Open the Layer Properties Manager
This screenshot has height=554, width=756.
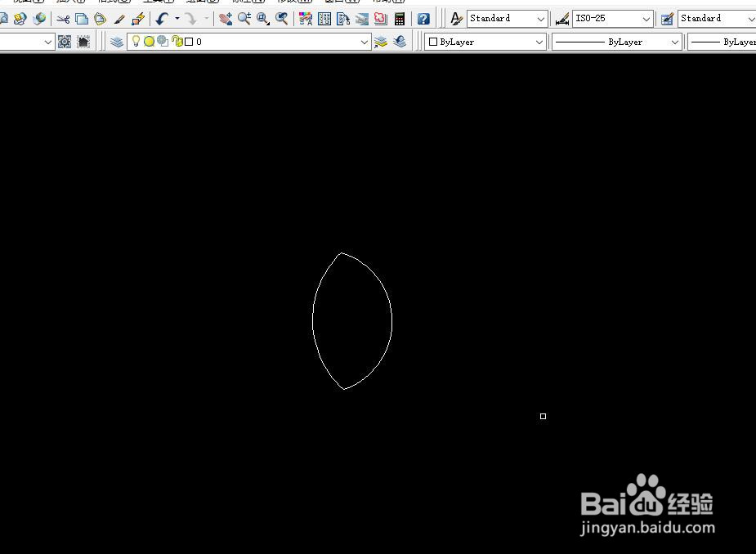[116, 42]
